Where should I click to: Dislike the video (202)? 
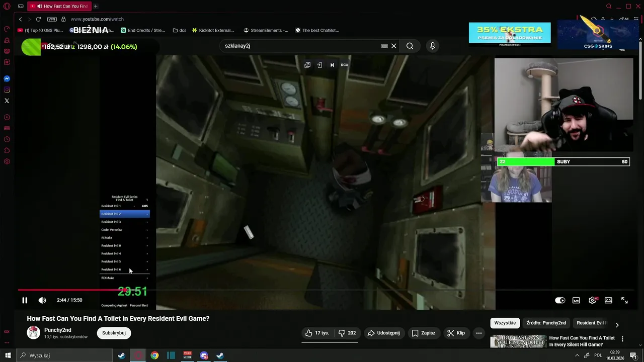point(347,333)
